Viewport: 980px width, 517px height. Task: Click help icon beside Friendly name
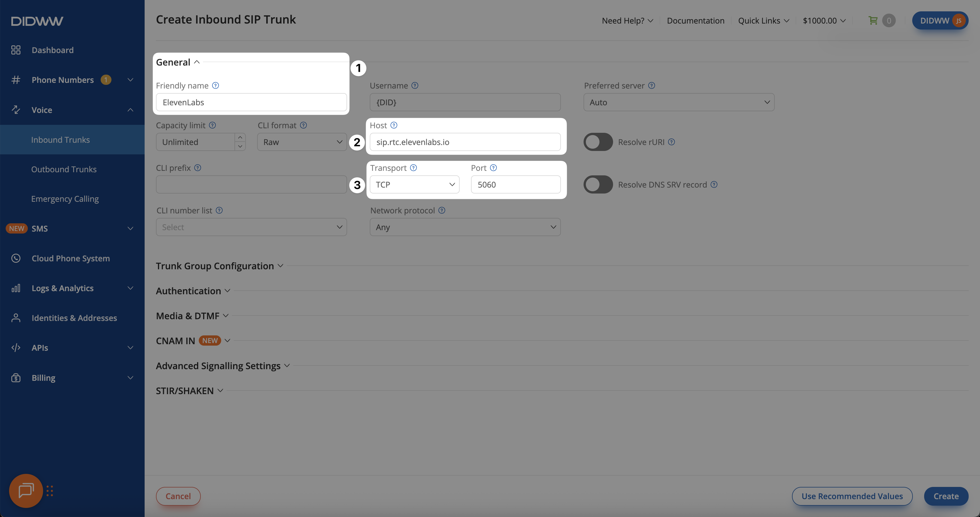[215, 86]
